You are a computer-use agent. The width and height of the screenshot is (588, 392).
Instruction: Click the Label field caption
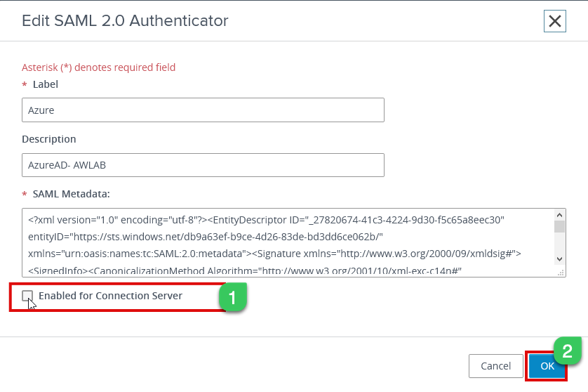pyautogui.click(x=46, y=84)
